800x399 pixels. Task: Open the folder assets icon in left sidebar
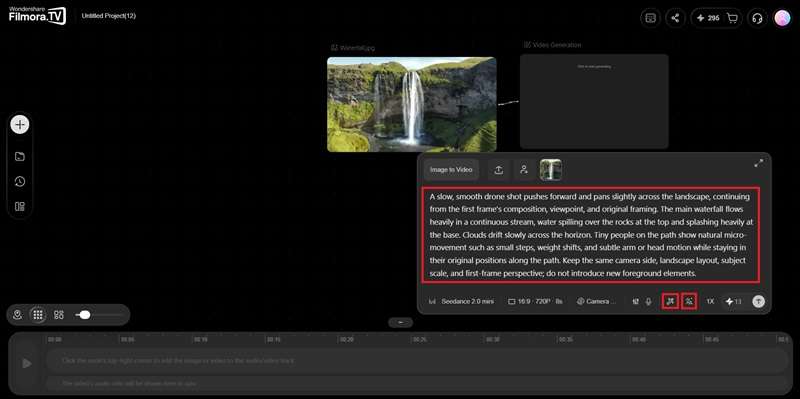[20, 157]
